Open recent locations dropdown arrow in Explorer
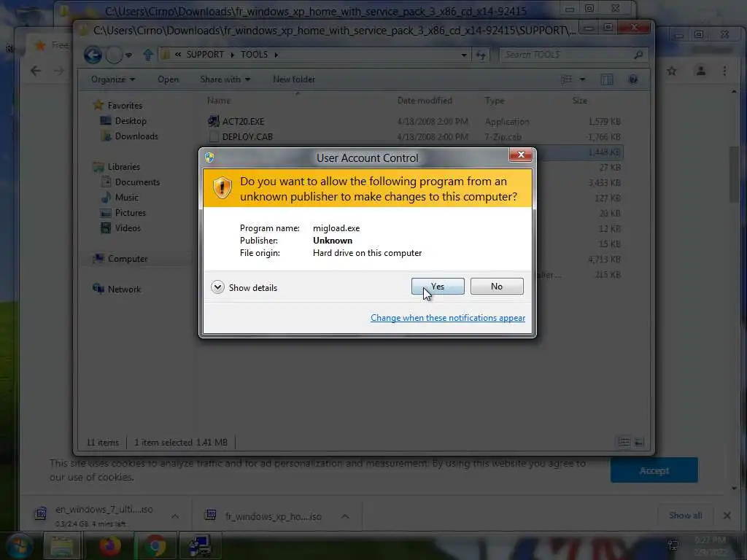747x560 pixels. 128,55
